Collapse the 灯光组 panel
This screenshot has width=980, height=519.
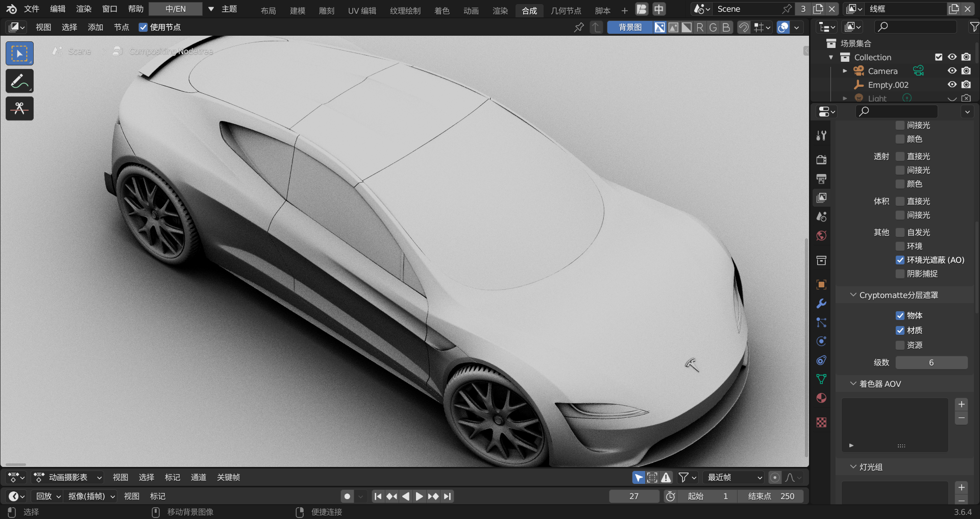pyautogui.click(x=853, y=467)
